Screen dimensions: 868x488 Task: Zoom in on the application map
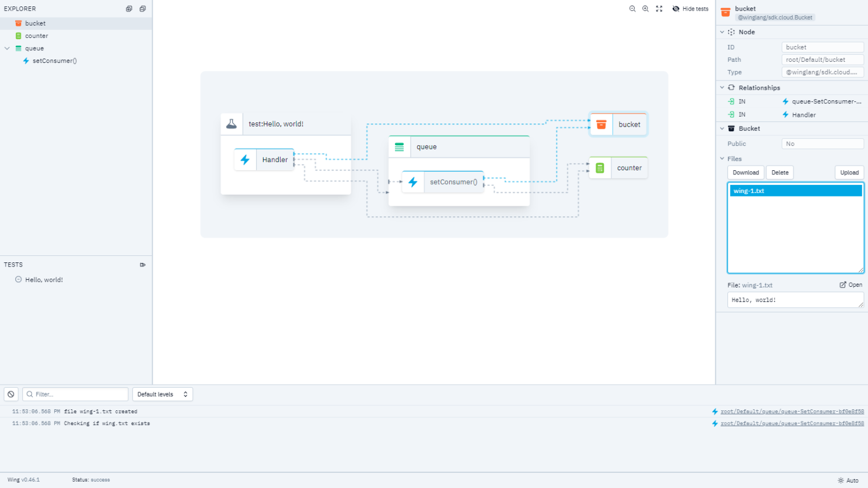(x=645, y=9)
